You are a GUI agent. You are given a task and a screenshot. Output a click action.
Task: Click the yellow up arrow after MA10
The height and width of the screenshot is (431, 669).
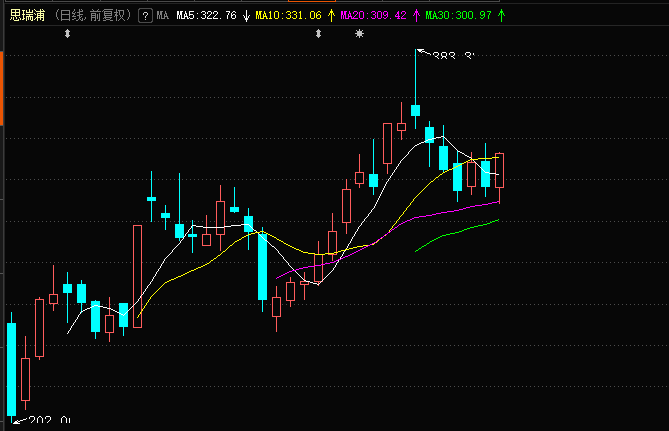[x=331, y=15]
